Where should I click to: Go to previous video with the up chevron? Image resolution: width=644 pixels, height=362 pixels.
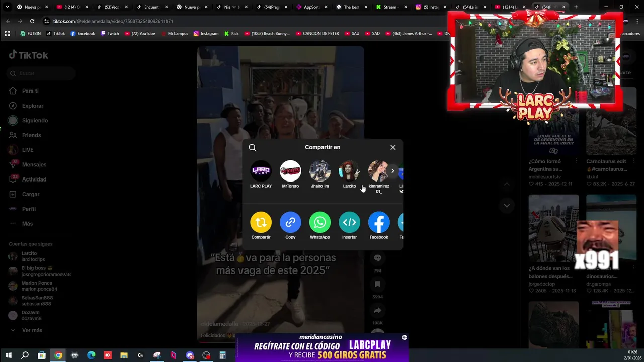(x=507, y=184)
